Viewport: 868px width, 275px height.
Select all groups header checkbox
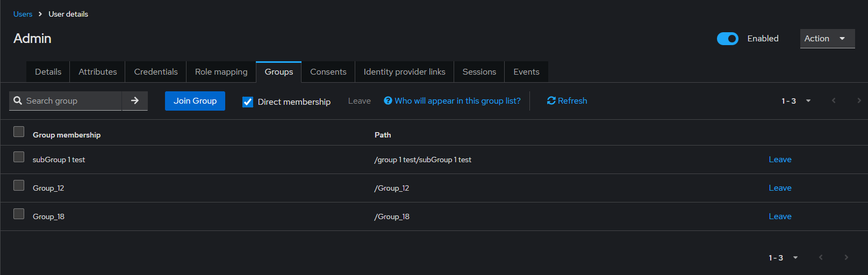point(19,132)
